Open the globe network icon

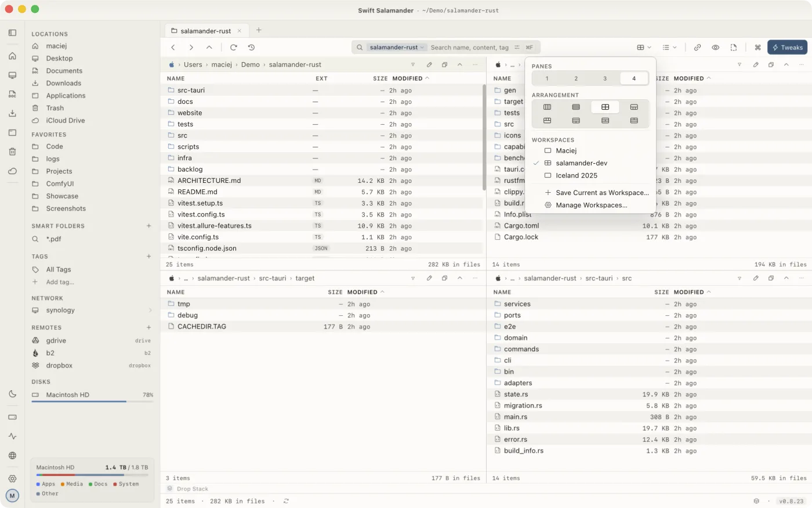[12, 455]
